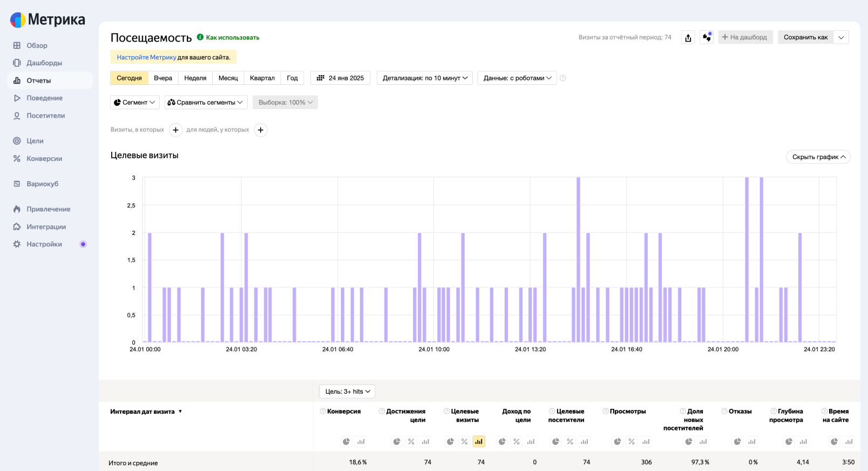Toggle the percent icon under Просмотры
This screenshot has height=471, width=868.
click(x=632, y=442)
